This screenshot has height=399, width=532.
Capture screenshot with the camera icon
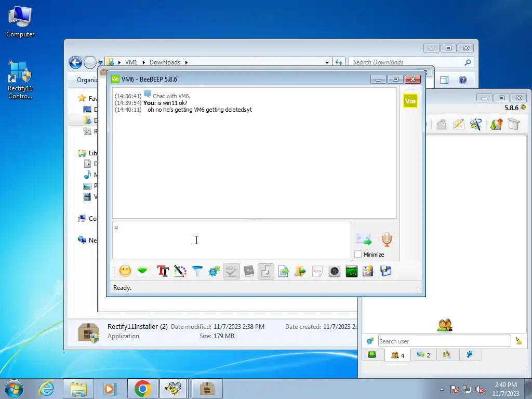point(335,271)
